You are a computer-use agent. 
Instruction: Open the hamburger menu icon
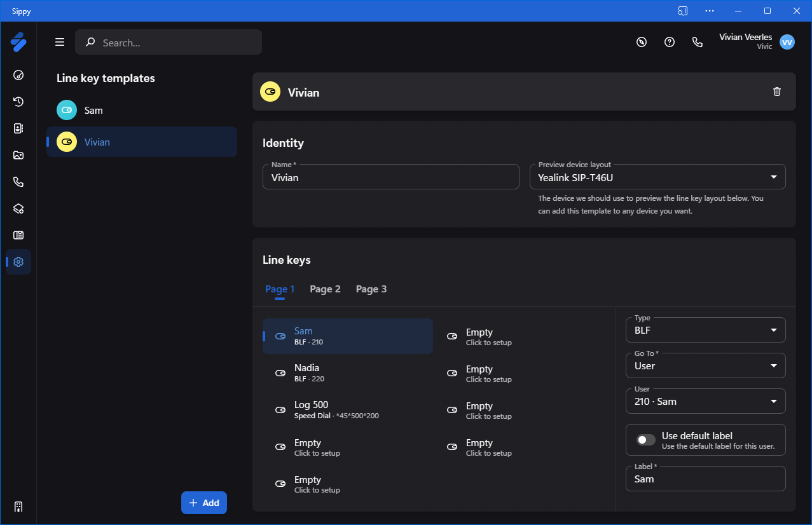click(x=60, y=42)
